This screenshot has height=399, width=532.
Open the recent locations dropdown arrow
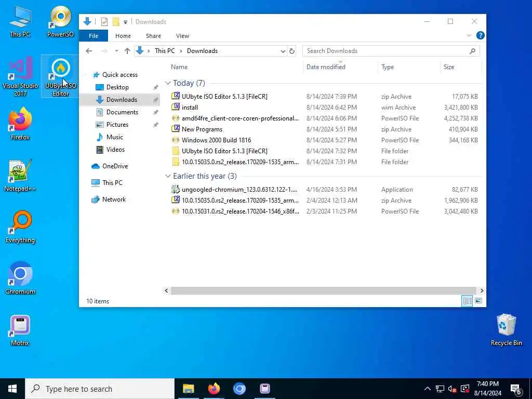[x=116, y=51]
